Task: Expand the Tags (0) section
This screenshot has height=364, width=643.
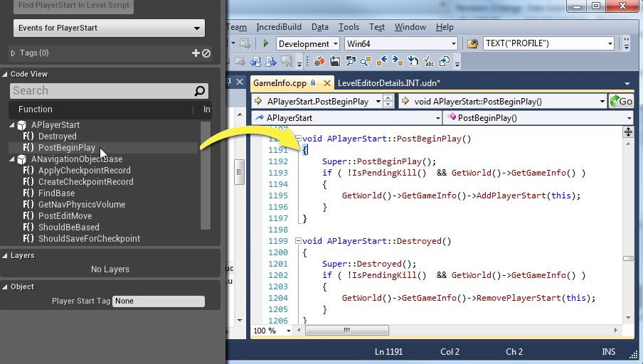Action: [x=13, y=53]
